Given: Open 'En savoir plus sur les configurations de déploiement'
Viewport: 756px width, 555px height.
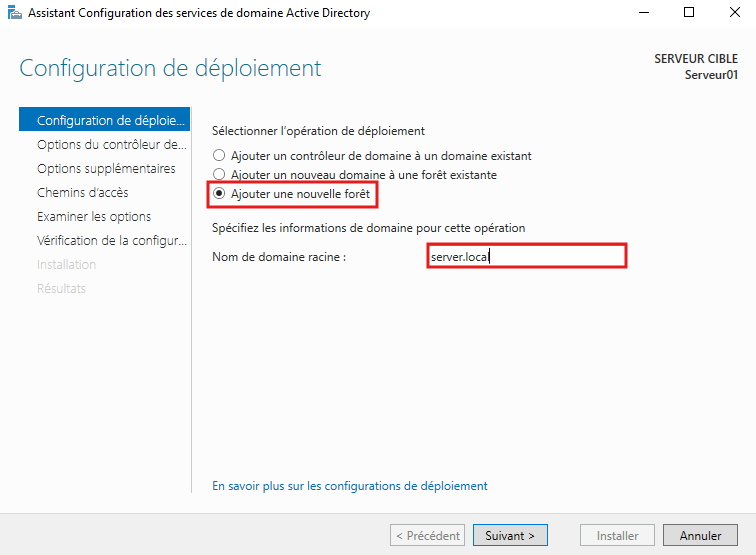Looking at the screenshot, I should pyautogui.click(x=350, y=486).
